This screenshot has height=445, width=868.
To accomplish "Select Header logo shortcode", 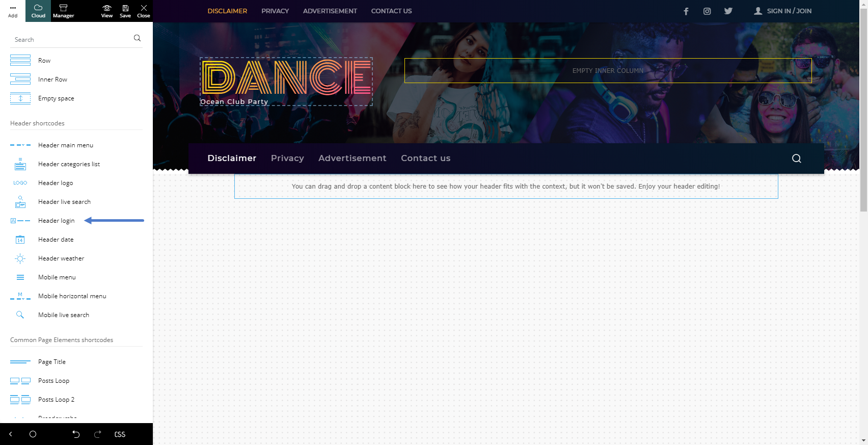I will coord(76,183).
